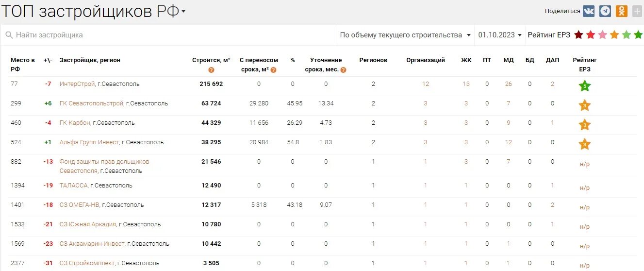Click ГК Карбон orange rating star
The height and width of the screenshot is (271, 644).
point(585,125)
